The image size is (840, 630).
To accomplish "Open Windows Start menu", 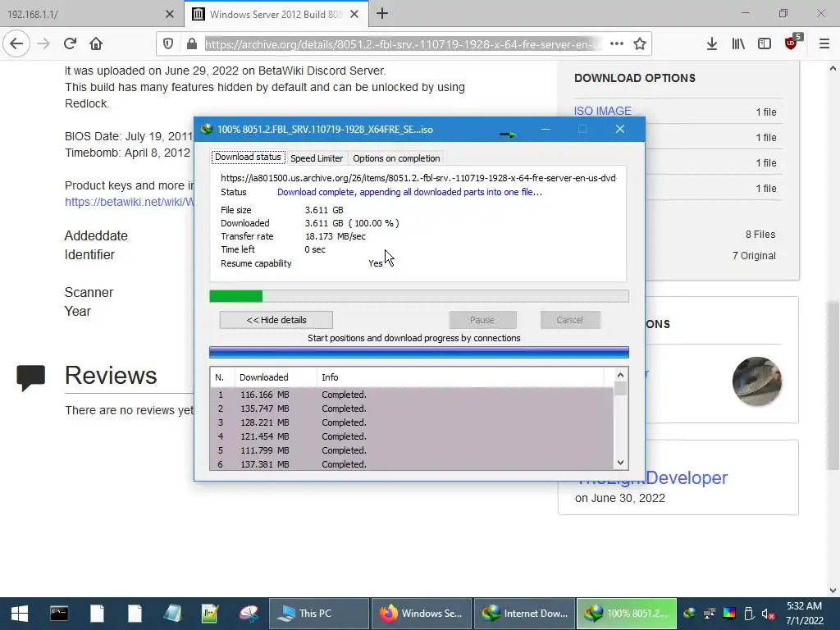I will tap(20, 614).
